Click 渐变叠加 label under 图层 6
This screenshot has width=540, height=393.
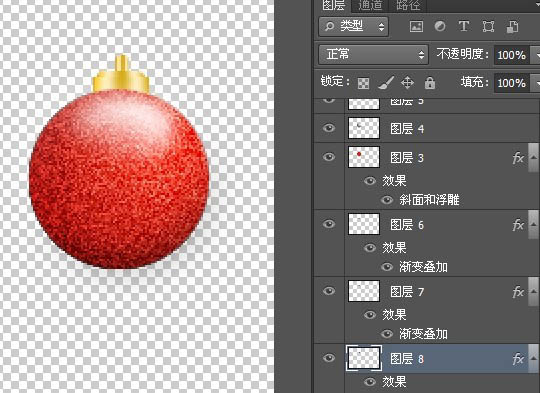point(423,267)
